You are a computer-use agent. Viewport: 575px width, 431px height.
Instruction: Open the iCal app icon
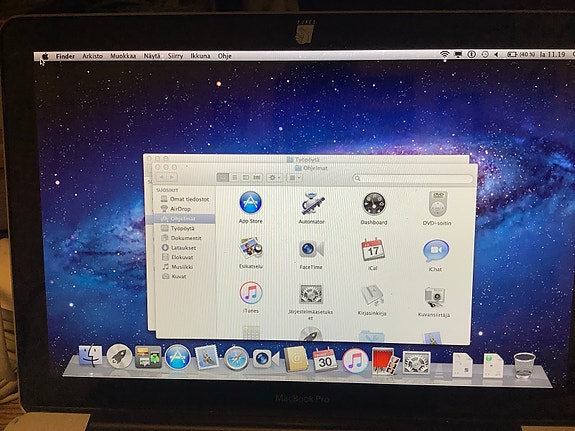(373, 250)
